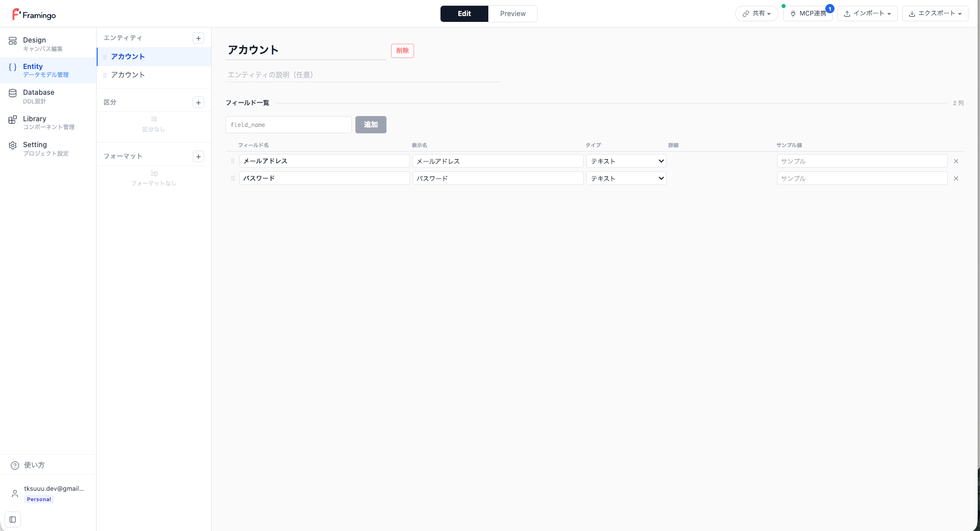
Task: Grab drag handle of selected アカウント entity
Action: (x=105, y=57)
